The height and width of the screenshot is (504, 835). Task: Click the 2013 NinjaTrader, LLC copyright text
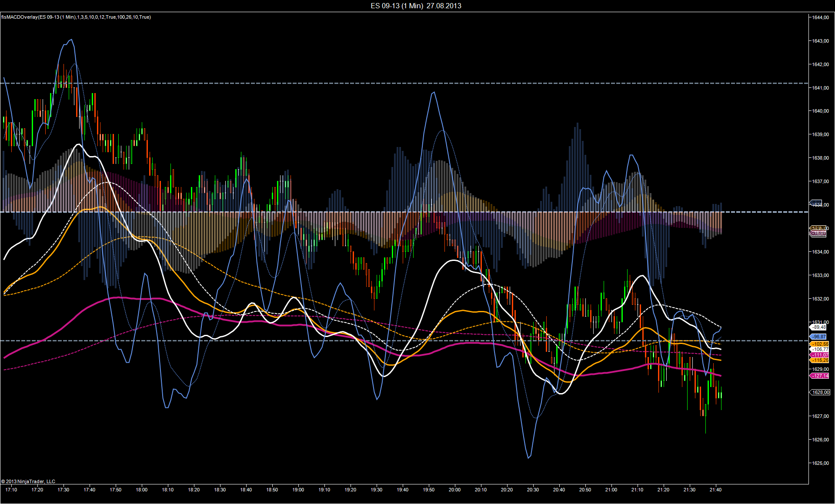tap(28, 481)
